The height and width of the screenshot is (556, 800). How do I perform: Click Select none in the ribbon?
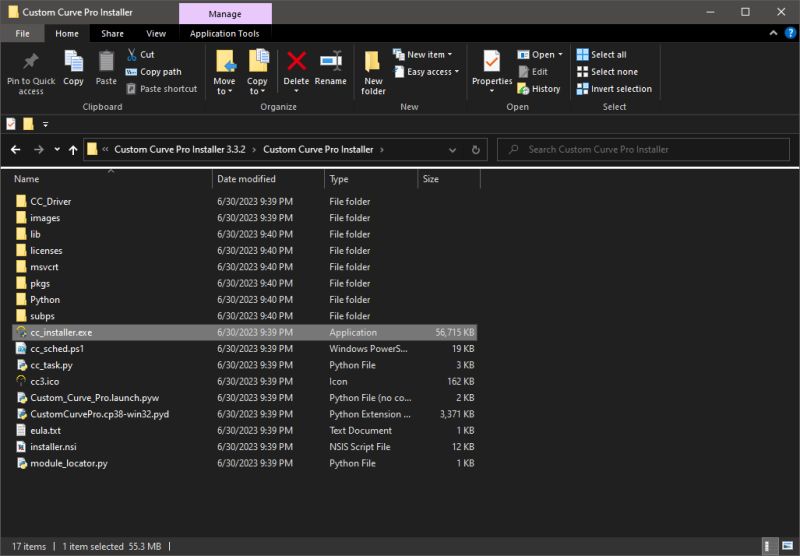click(607, 72)
